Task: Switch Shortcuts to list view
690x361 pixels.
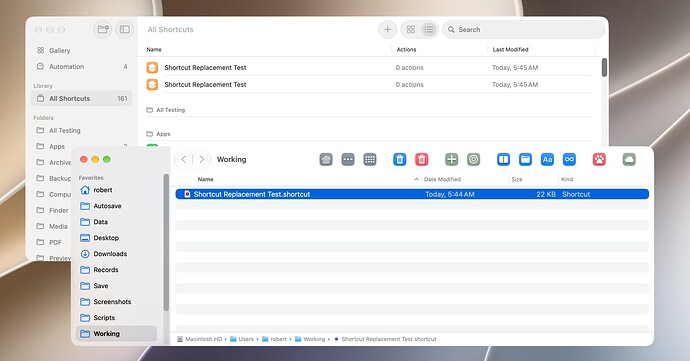Action: (429, 29)
